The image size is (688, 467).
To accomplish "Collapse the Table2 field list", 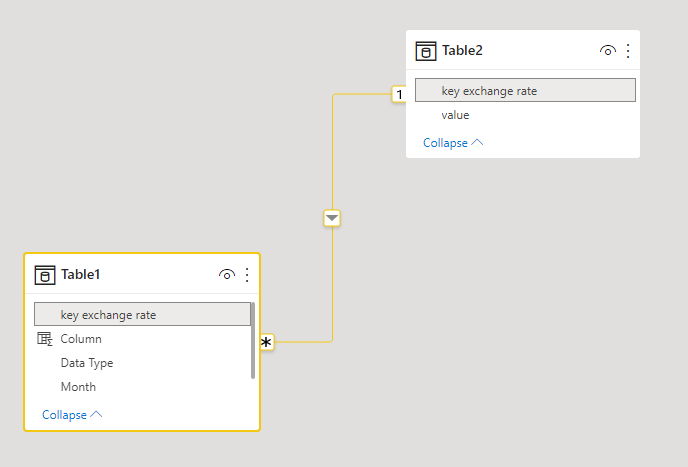I will [453, 143].
